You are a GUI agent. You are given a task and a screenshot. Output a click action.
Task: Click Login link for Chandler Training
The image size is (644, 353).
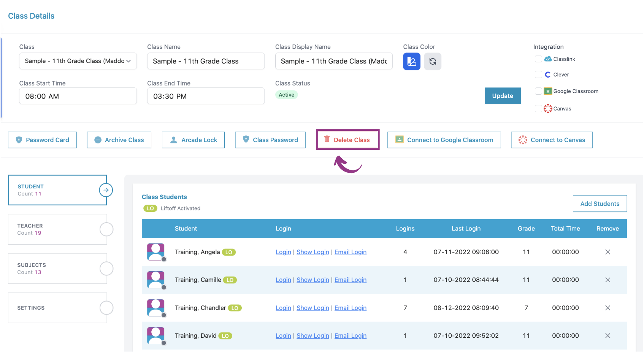pyautogui.click(x=283, y=308)
